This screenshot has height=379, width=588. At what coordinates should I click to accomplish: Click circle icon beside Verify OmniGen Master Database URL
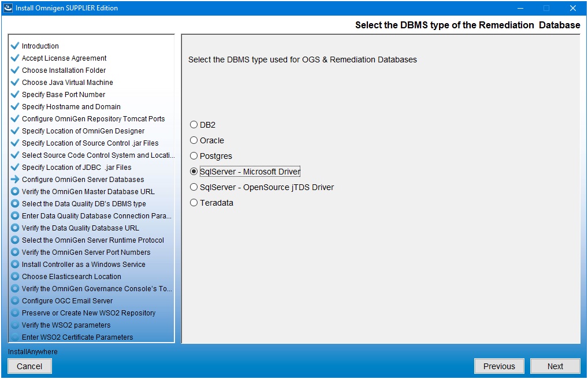[15, 191]
